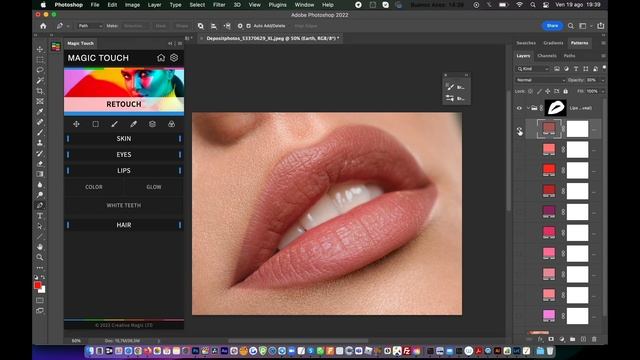Select the Zoom tool in the toolbar
The width and height of the screenshot is (640, 360).
tap(40, 258)
